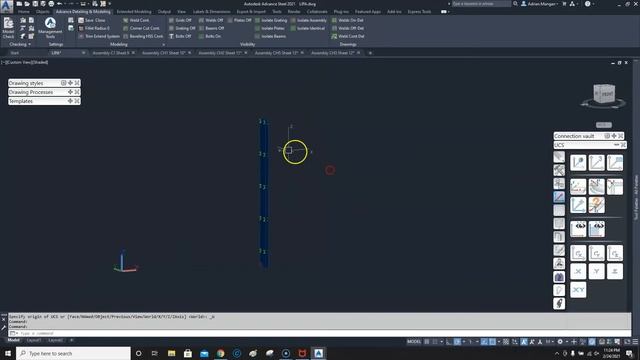Toggle the first Bolts Off visibility
Viewport: 640px width, 360px height.
coord(180,36)
